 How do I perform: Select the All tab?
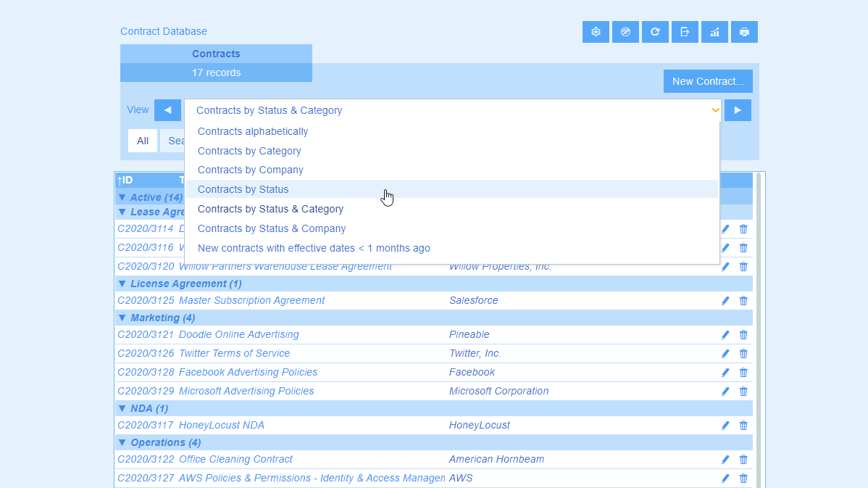tap(143, 141)
